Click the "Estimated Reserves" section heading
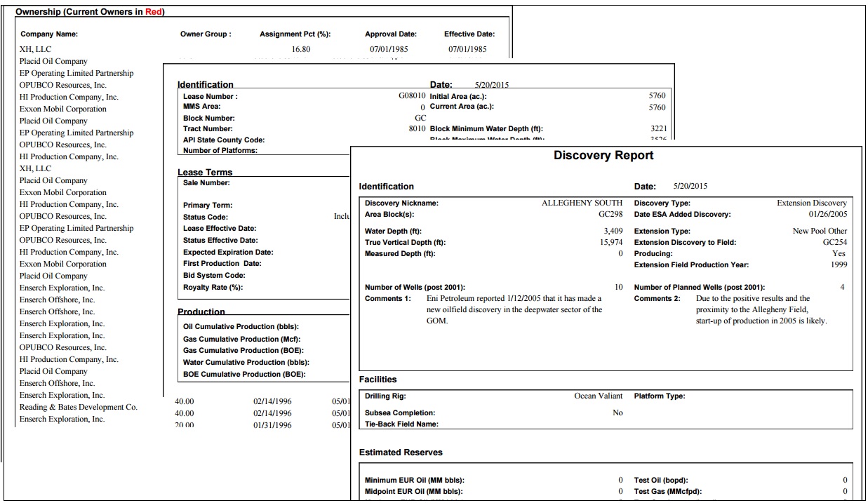This screenshot has width=868, height=503. 401,452
